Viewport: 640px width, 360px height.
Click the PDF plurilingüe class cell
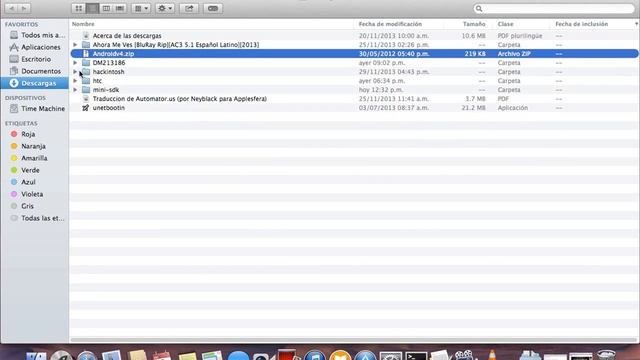click(x=520, y=36)
